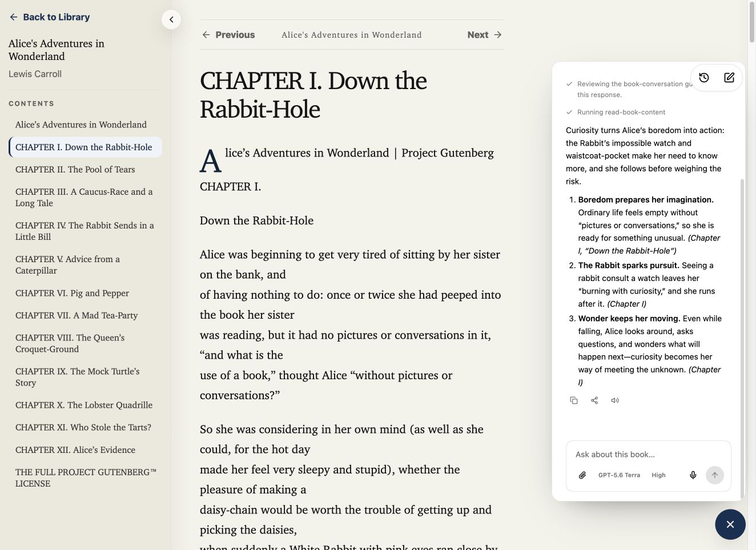
Task: Open CHAPTER IX. The Mock Turtle's Story
Action: [x=86, y=377]
